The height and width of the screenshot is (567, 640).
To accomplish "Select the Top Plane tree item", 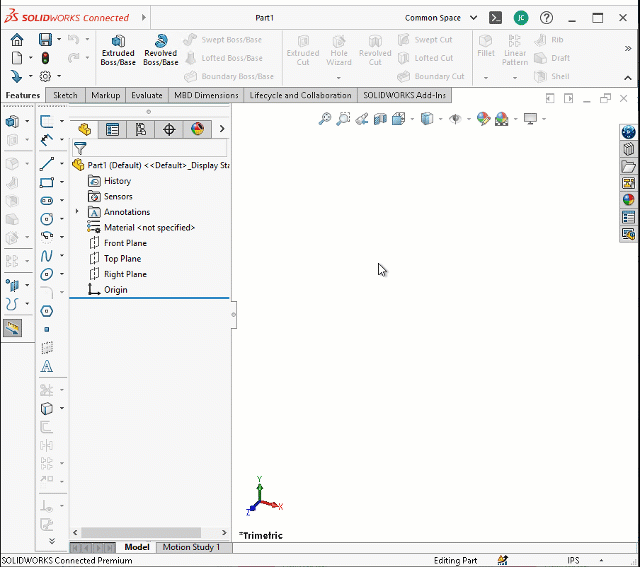I will [x=116, y=258].
